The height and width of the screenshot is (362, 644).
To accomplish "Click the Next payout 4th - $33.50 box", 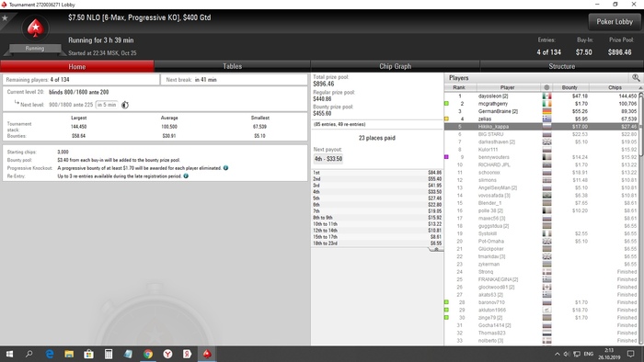I will point(328,159).
